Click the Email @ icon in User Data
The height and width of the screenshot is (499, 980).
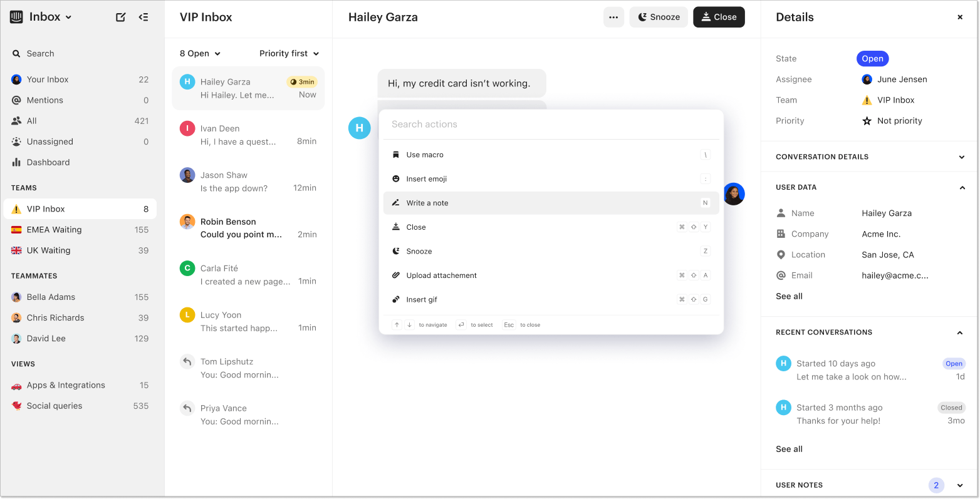(781, 275)
